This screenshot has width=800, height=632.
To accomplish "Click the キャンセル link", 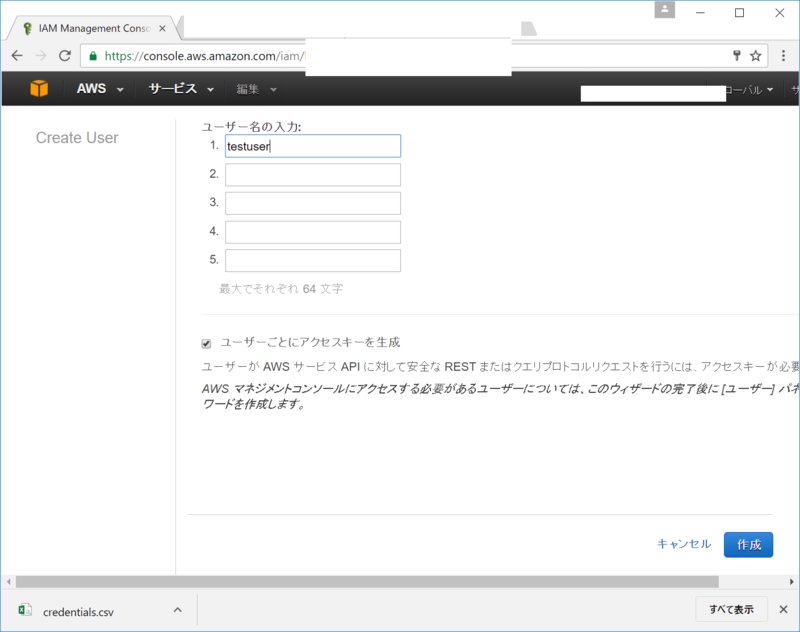I will pyautogui.click(x=683, y=544).
